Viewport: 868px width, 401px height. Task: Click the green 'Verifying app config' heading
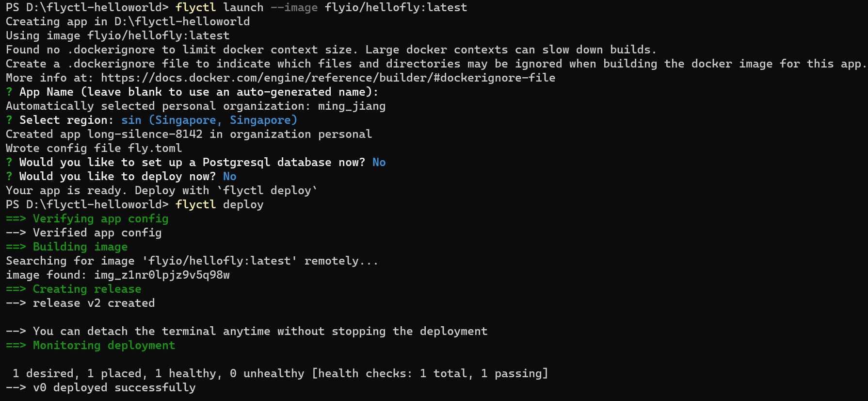[100, 218]
